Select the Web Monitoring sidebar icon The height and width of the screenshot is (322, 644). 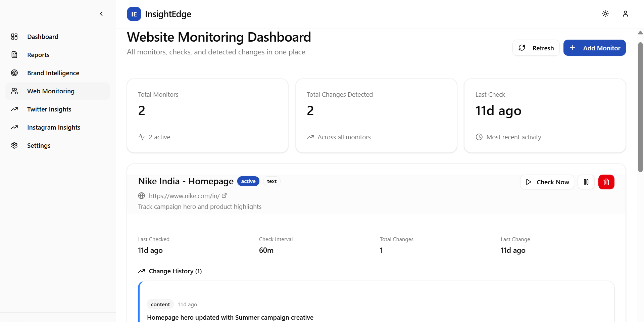[x=14, y=91]
